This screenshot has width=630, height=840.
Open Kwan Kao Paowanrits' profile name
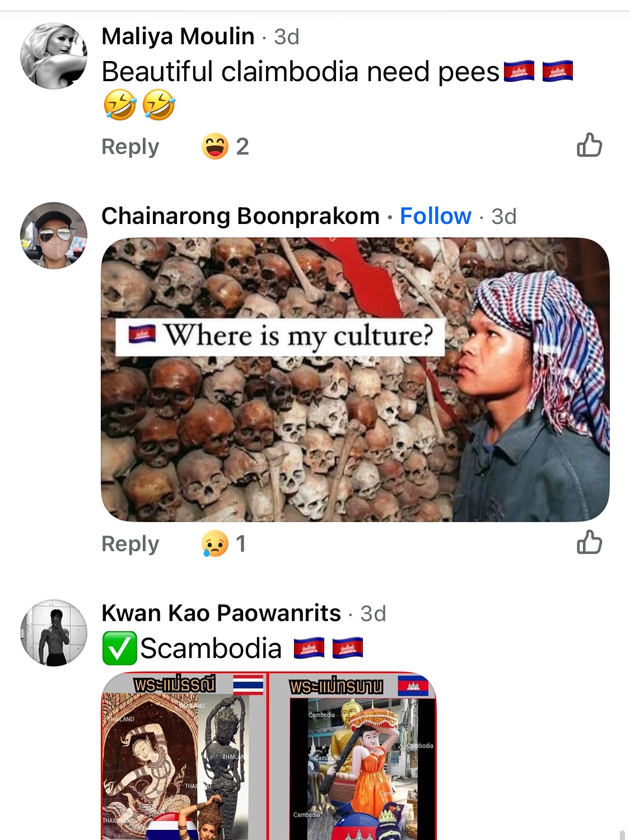(x=221, y=613)
